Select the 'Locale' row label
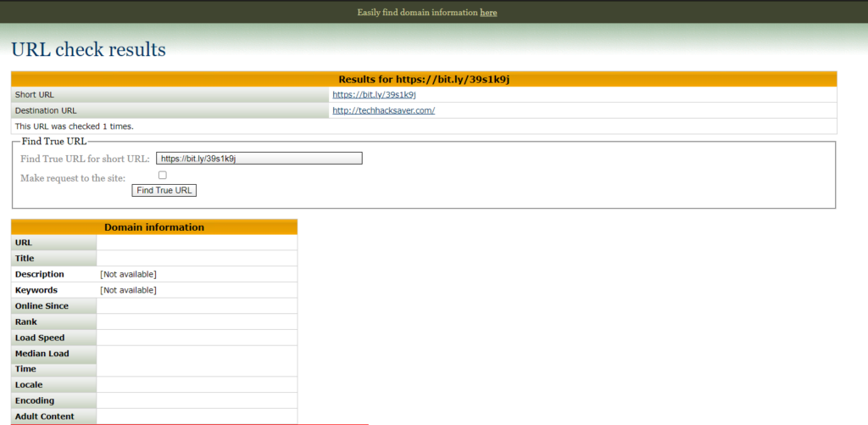868x425 pixels. point(29,384)
